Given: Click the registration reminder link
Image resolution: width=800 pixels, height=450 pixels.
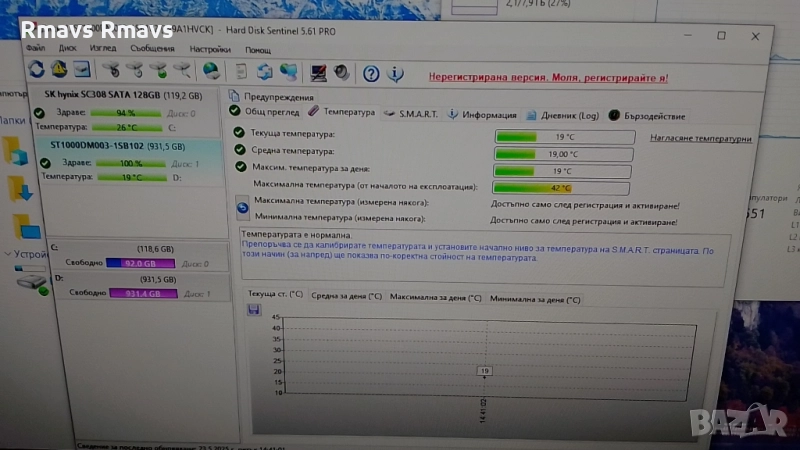Looking at the screenshot, I should (x=547, y=76).
